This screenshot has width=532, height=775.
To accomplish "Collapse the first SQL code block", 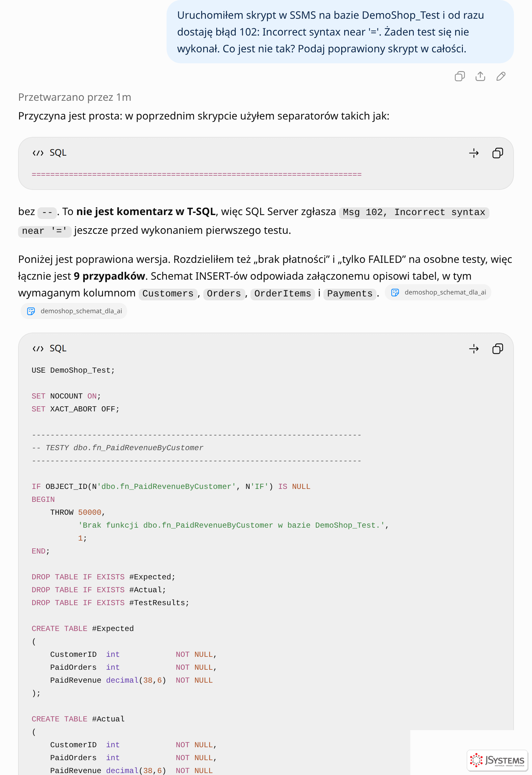I will tap(474, 153).
